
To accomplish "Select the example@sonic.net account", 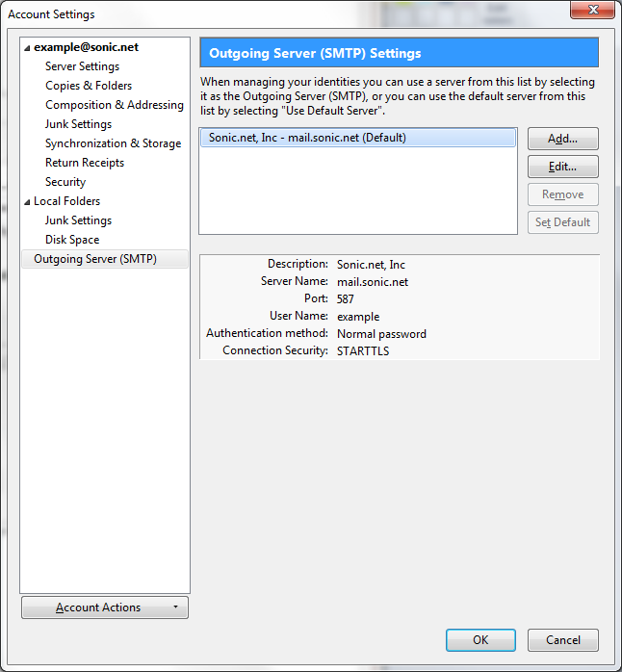I will (86, 47).
